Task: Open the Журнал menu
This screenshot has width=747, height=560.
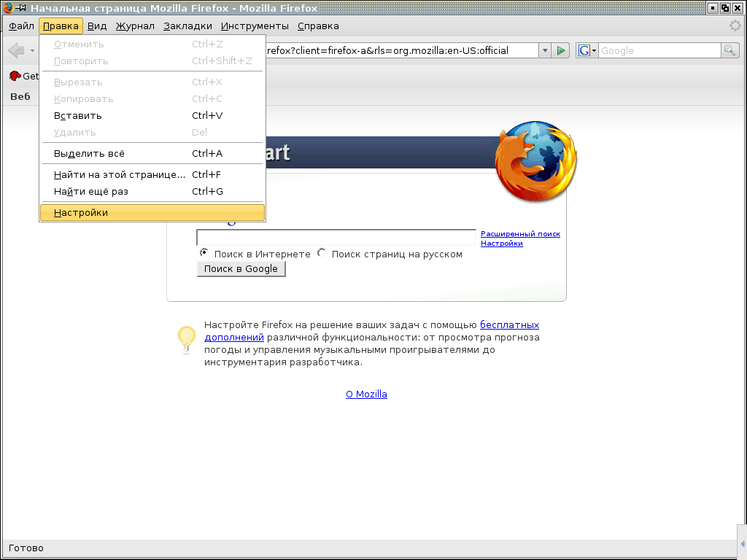Action: [x=135, y=26]
